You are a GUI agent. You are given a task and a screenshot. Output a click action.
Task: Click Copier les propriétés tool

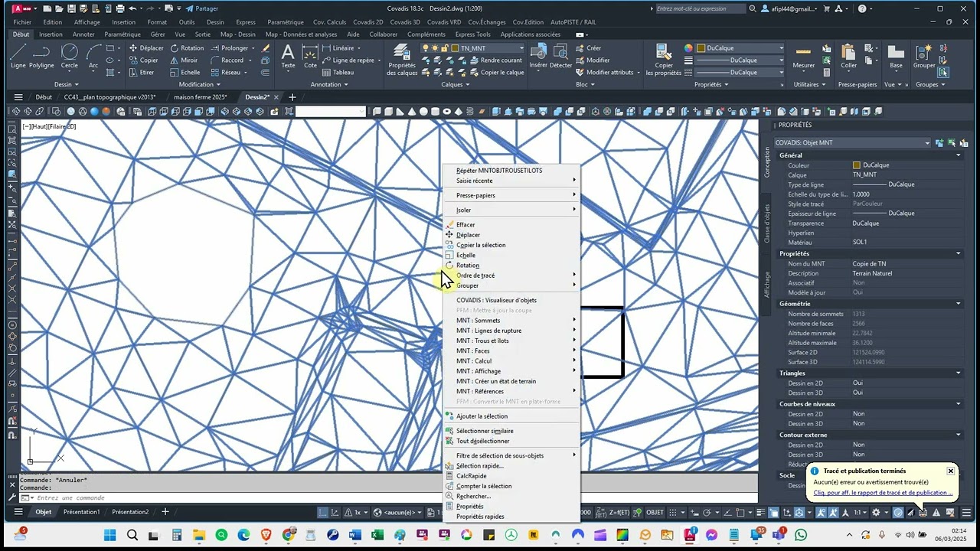663,60
